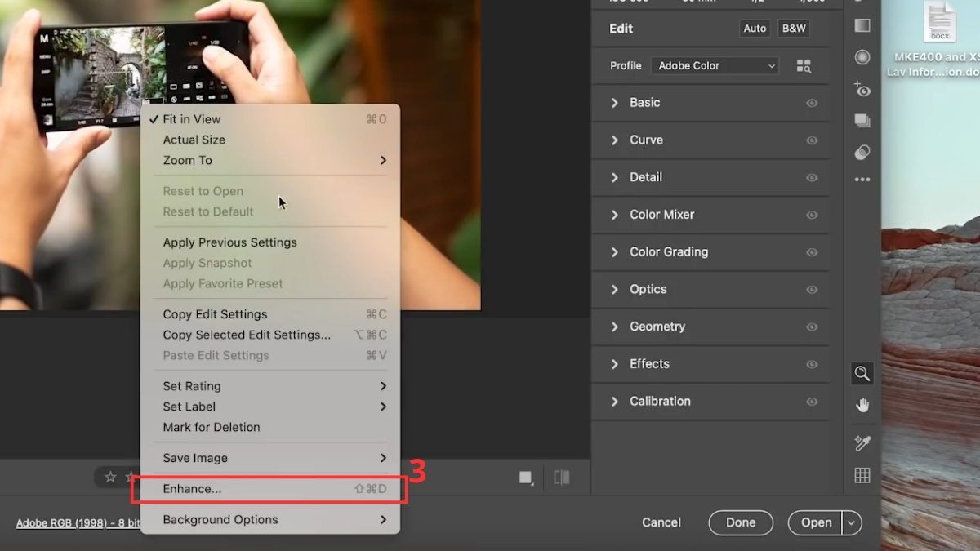This screenshot has width=980, height=551.
Task: Choose Apply Previous Settings
Action: point(270,242)
